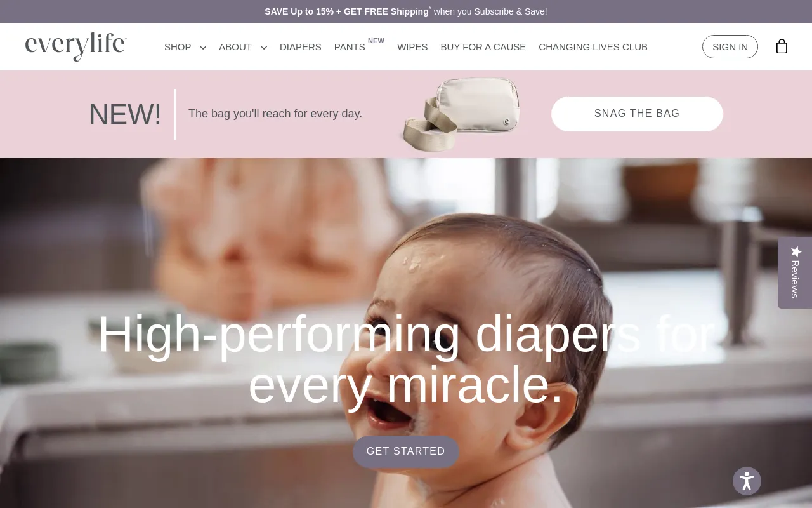
Task: Click the star icon on Reviews tab
Action: 796,251
